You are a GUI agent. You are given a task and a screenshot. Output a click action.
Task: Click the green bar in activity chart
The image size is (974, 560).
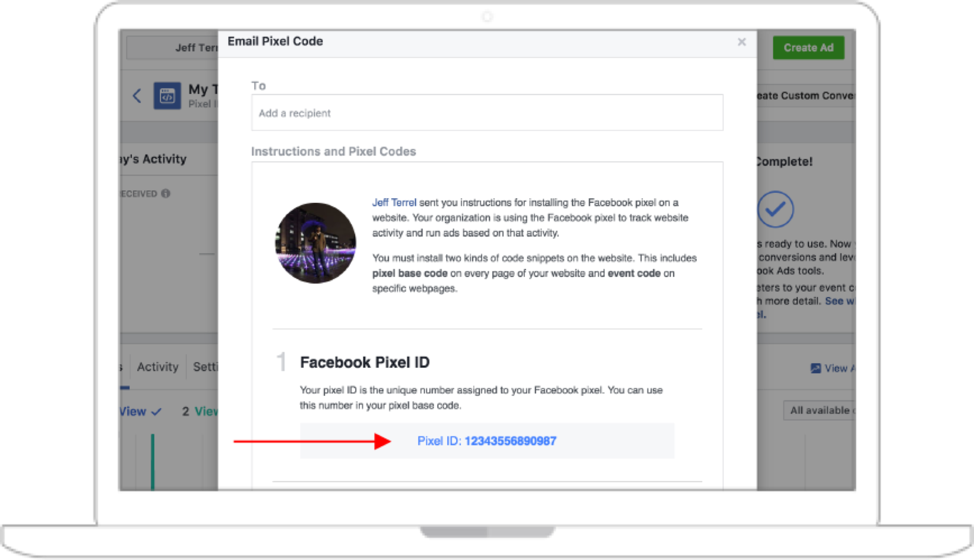click(152, 462)
